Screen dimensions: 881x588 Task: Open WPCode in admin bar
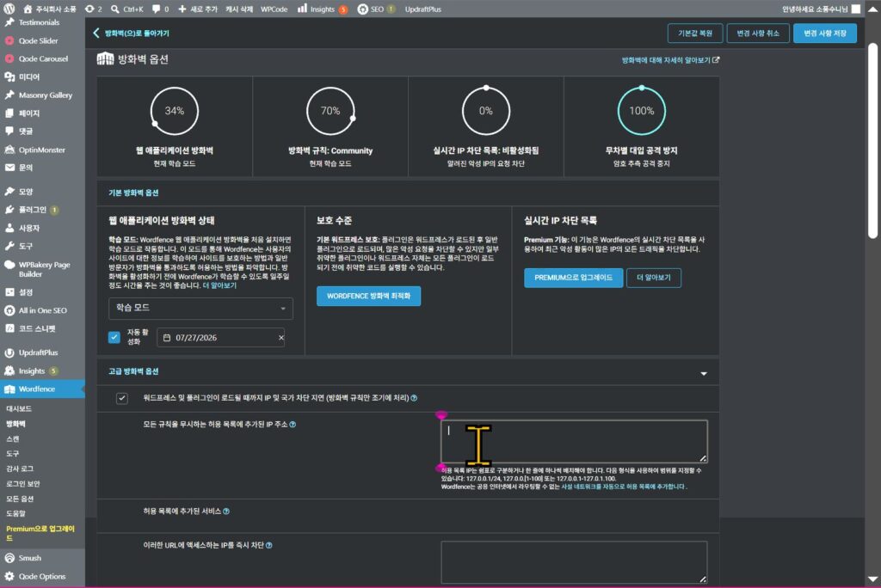click(x=274, y=9)
